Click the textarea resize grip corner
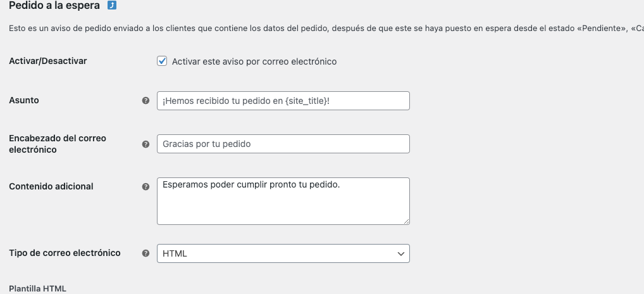644x294 pixels. click(x=406, y=221)
